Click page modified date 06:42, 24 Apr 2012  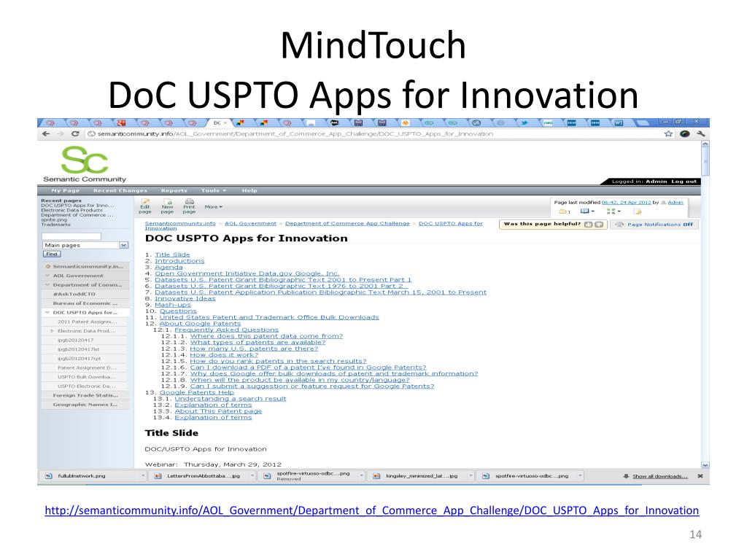[x=626, y=203]
